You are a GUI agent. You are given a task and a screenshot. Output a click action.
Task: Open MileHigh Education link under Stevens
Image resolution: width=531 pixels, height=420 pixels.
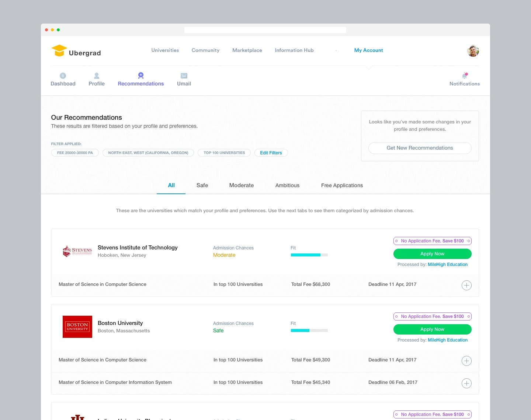tap(448, 265)
